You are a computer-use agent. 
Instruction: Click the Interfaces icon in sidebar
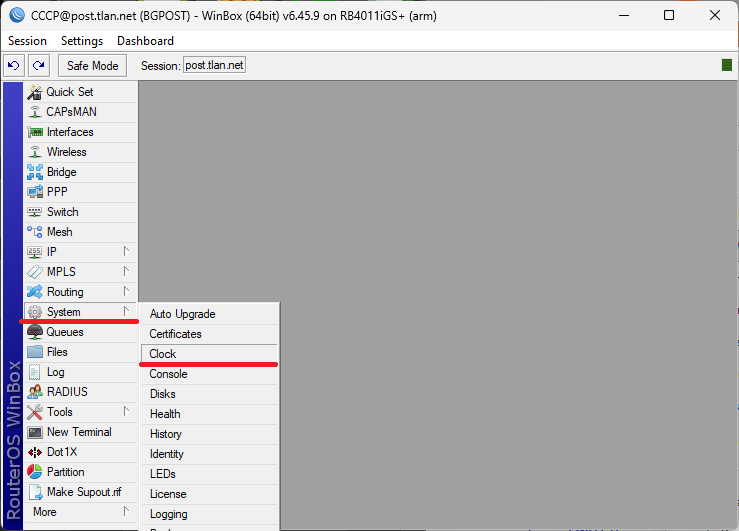pos(35,132)
